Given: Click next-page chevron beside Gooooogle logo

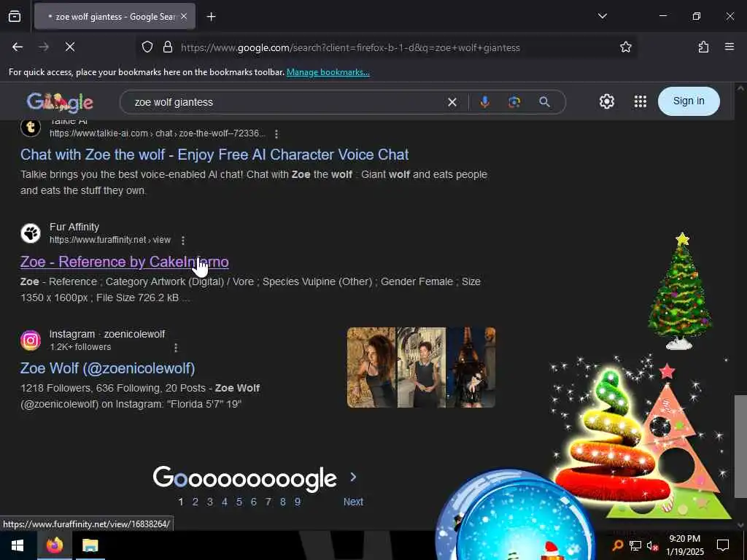Looking at the screenshot, I should 353,477.
